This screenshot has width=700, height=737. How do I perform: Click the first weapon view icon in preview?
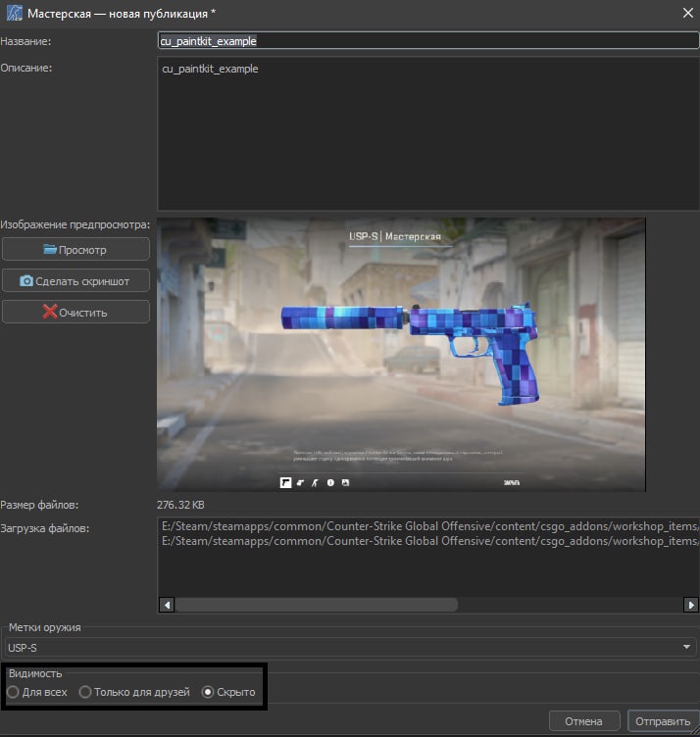click(285, 483)
